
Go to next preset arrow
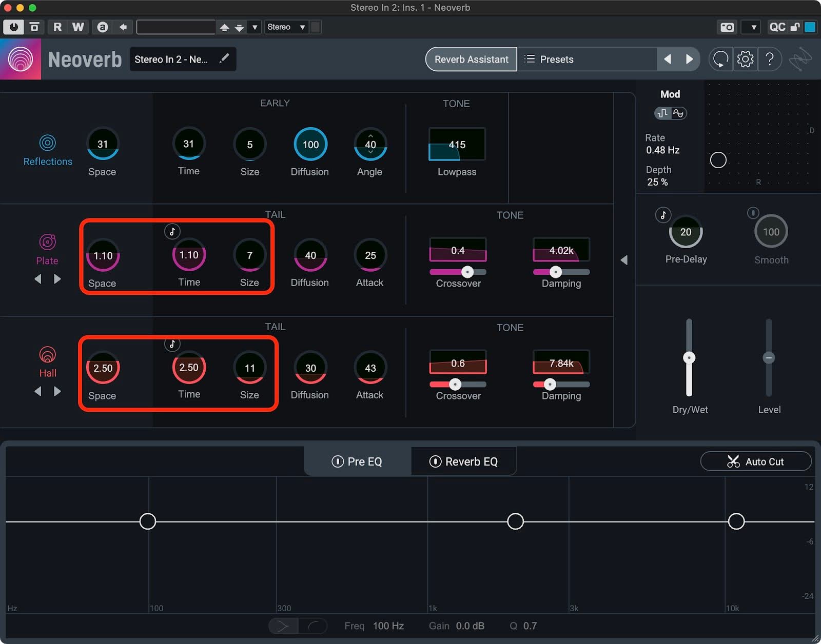[689, 59]
